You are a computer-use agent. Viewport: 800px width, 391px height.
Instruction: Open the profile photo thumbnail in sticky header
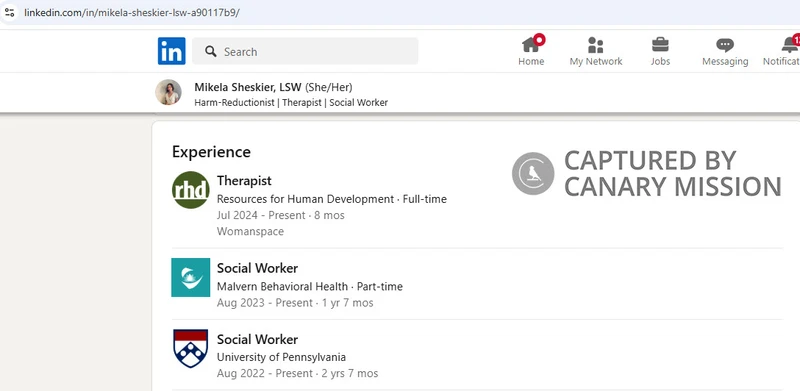pyautogui.click(x=168, y=92)
